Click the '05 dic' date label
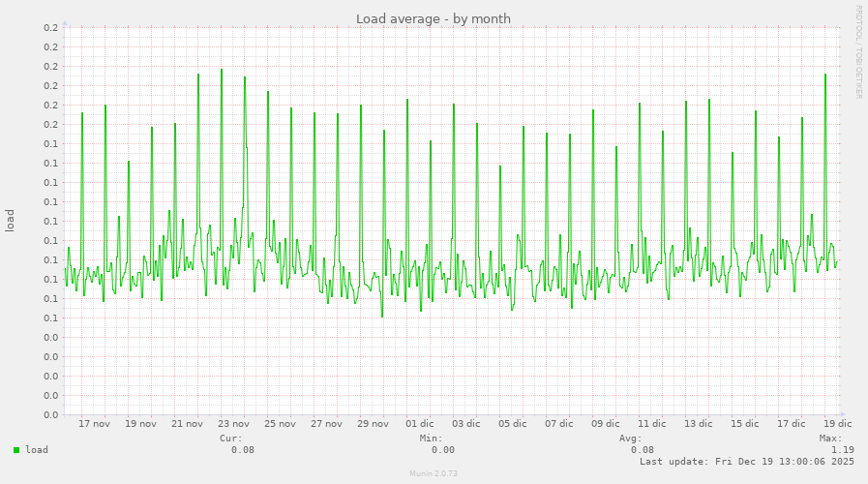 [x=513, y=424]
